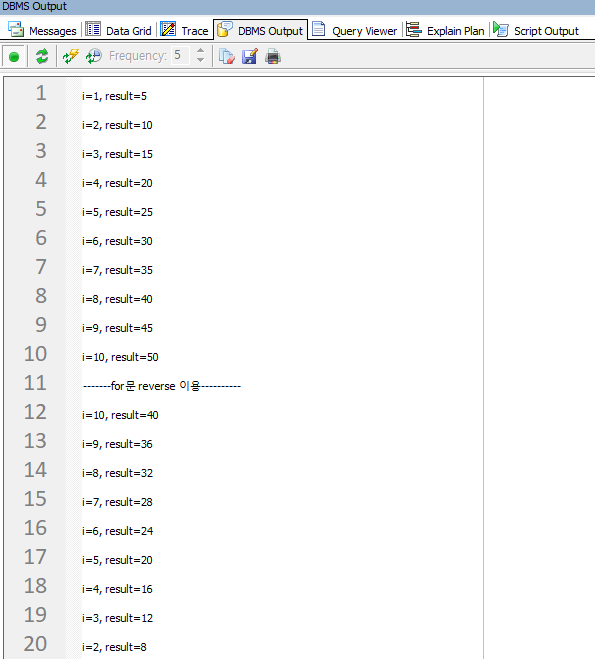Select output line 'i=7, result=35'
This screenshot has height=659, width=595.
click(117, 270)
